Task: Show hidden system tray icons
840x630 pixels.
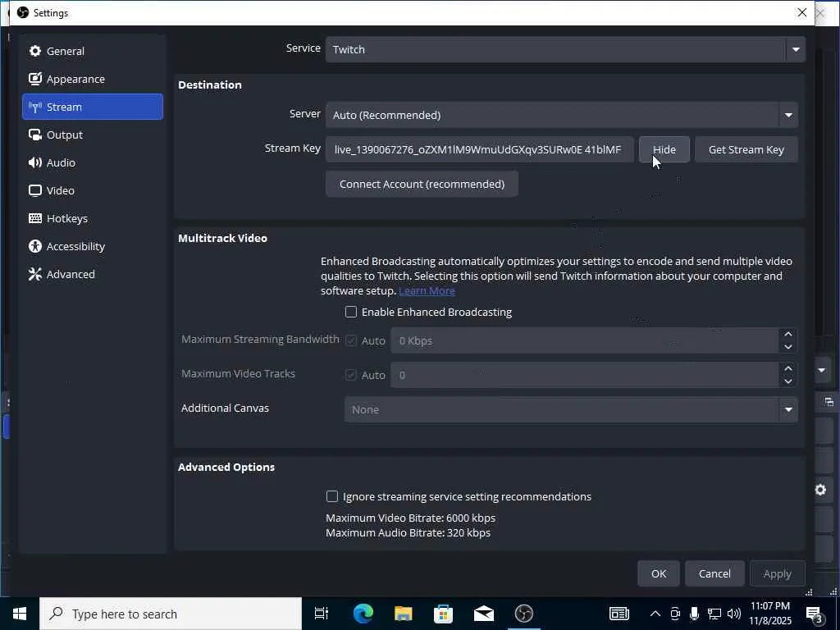Action: [655, 614]
